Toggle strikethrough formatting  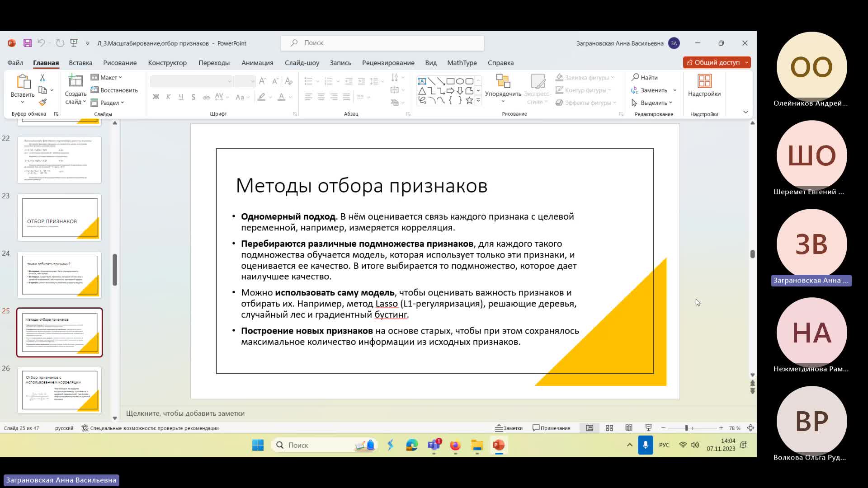click(206, 97)
